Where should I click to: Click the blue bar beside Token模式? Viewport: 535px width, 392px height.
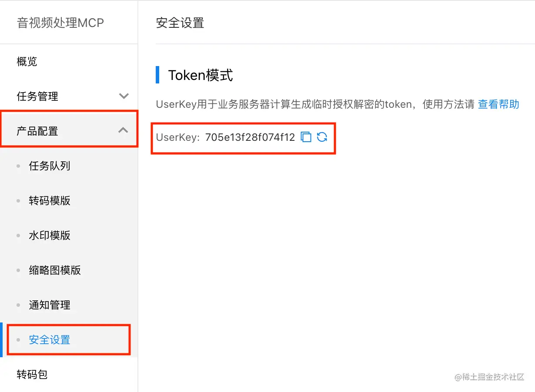pyautogui.click(x=158, y=75)
